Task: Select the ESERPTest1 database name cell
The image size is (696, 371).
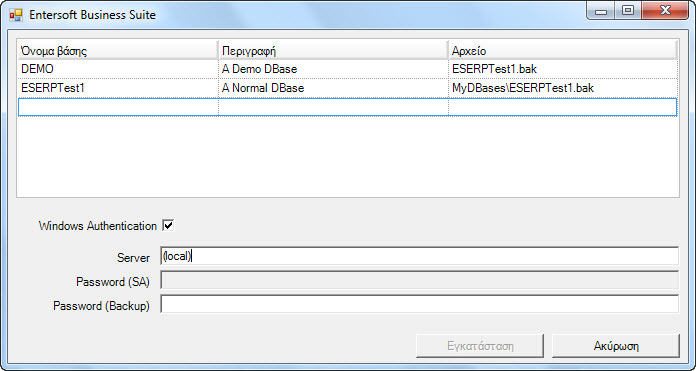Action: [x=118, y=88]
